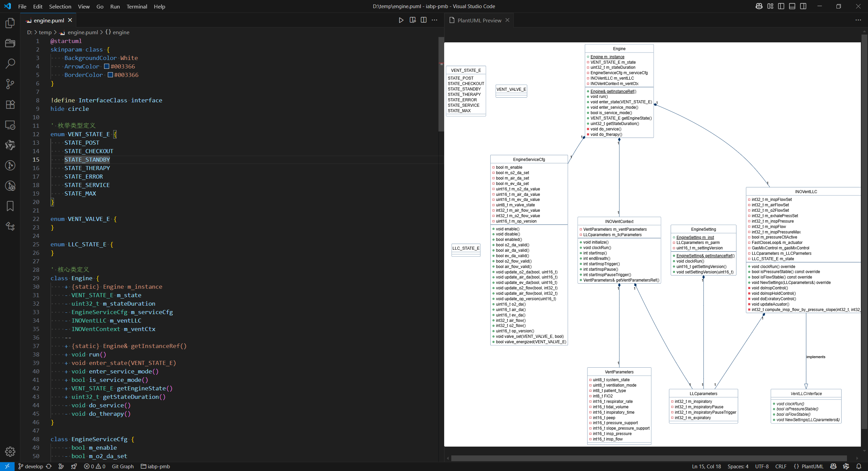Open the editor's More Actions ellipsis menu
This screenshot has height=471, width=868.
tap(434, 20)
